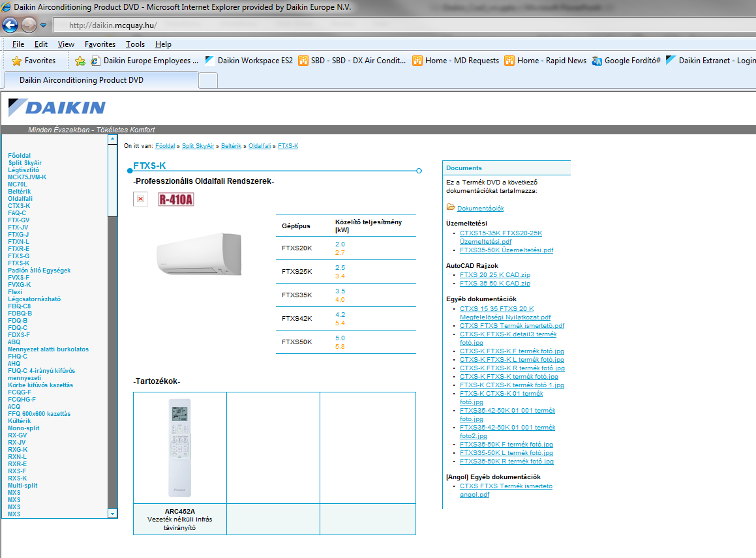Select FVXG-K in sidebar
Viewport: 756px width, 558px height.
[x=20, y=285]
